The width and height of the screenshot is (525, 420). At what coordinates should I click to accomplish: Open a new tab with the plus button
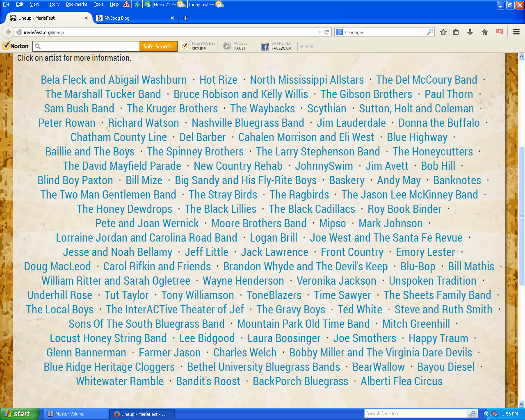(186, 18)
